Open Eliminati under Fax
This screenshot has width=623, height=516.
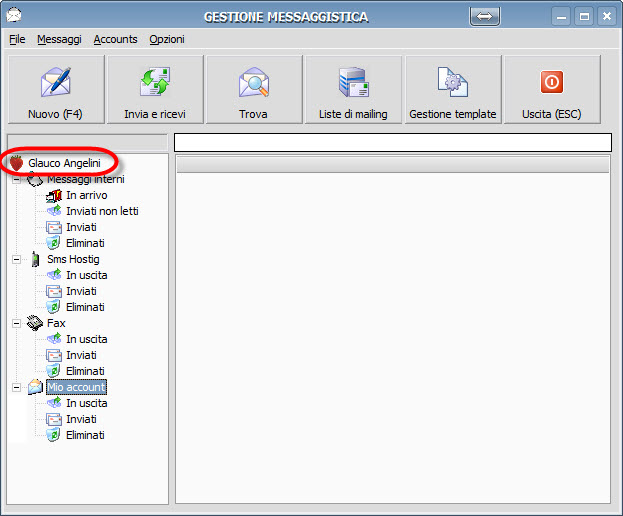85,371
